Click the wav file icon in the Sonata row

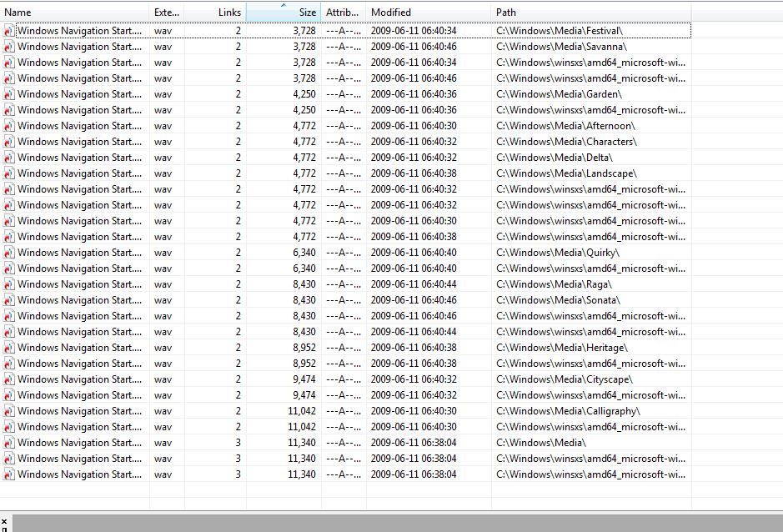[x=8, y=300]
